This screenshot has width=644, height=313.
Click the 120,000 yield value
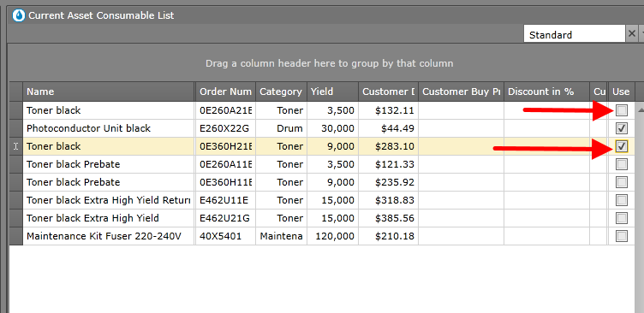(x=332, y=236)
